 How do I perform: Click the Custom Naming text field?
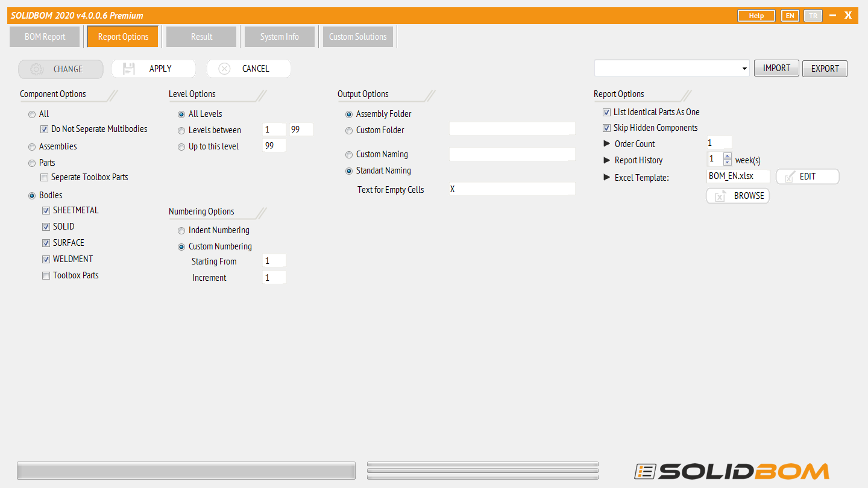[512, 154]
